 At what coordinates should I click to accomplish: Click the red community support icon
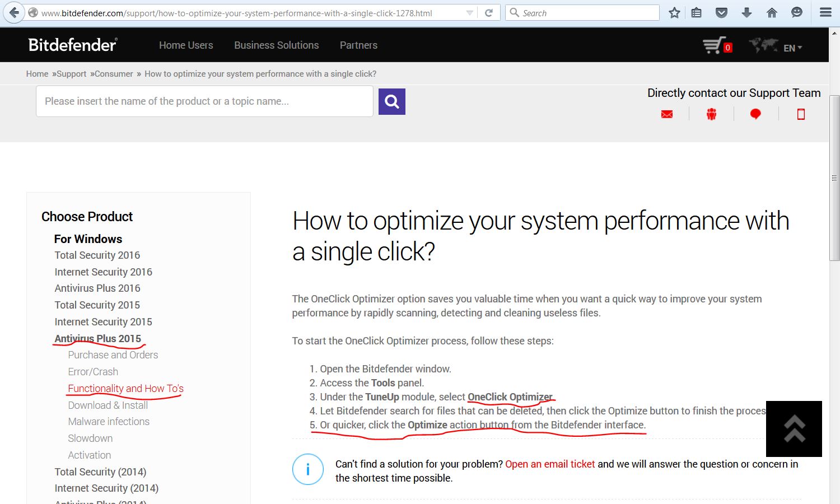pyautogui.click(x=711, y=114)
